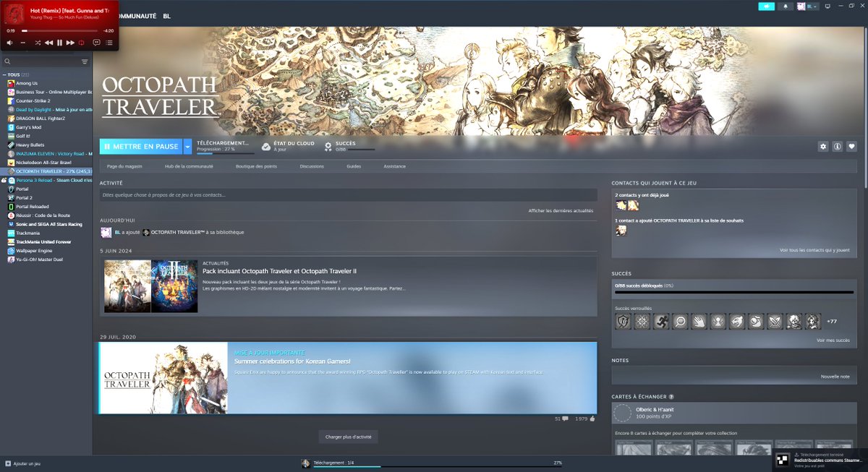868x472 pixels.
Task: Select Heavy Bullets in the library
Action: pos(30,145)
